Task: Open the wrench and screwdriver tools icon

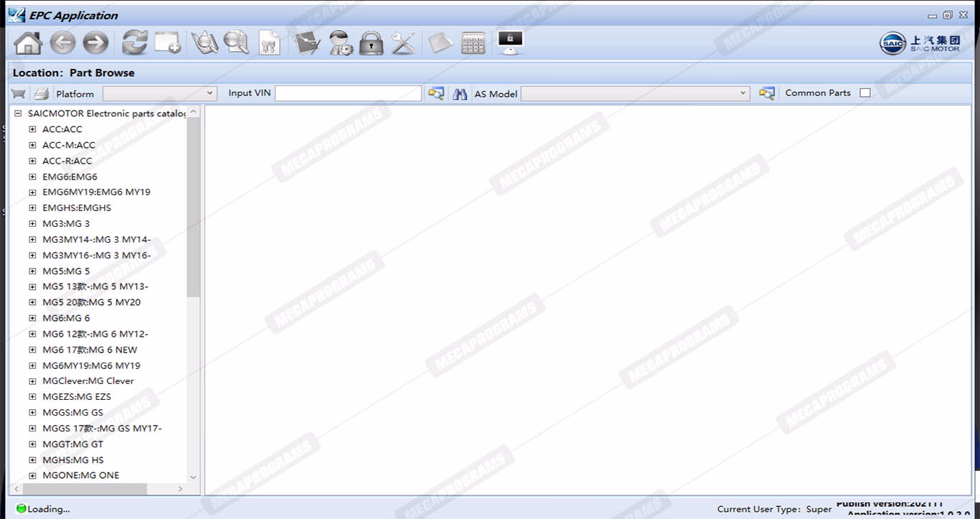Action: coord(403,42)
